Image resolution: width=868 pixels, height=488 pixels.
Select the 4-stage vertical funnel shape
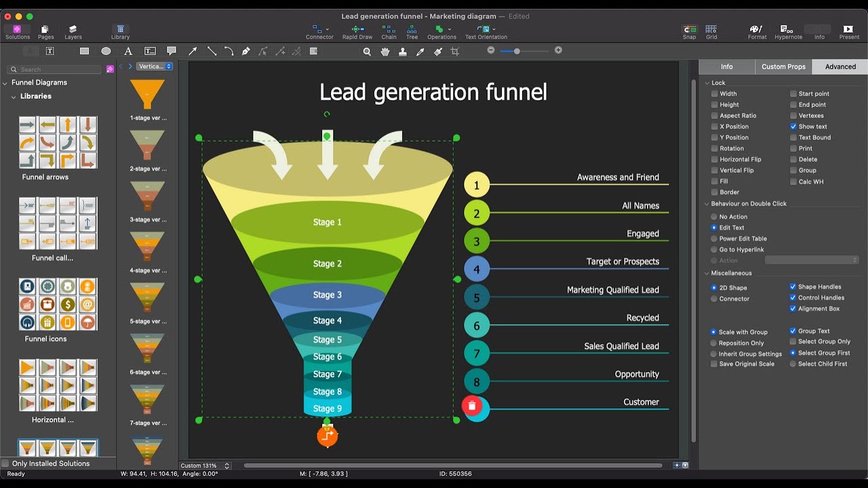148,247
